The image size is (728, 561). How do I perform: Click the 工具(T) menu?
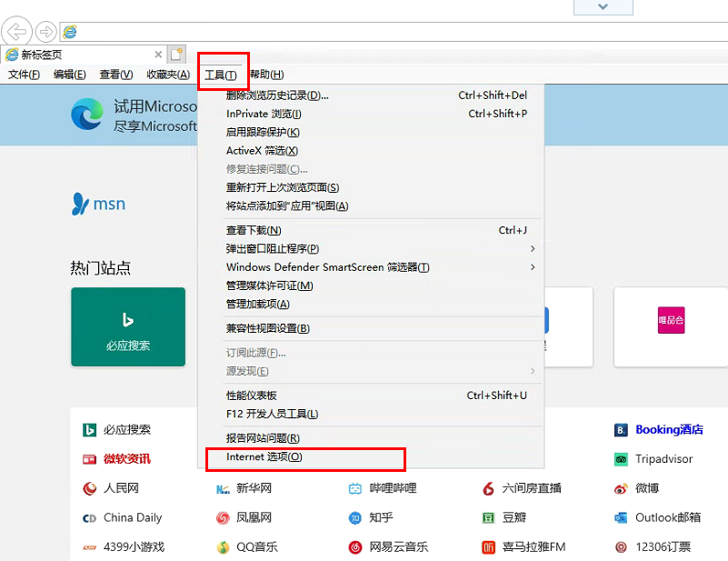[x=221, y=75]
